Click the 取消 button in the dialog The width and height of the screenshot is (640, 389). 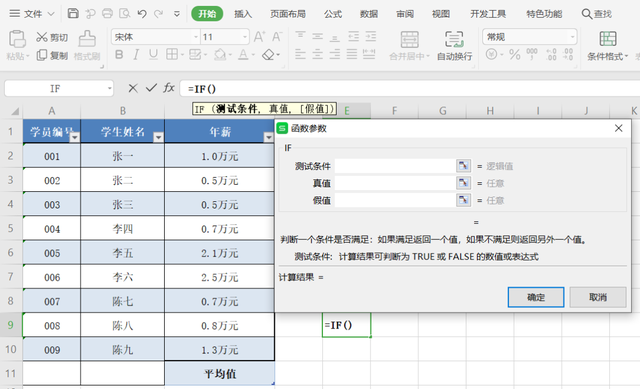pyautogui.click(x=598, y=297)
